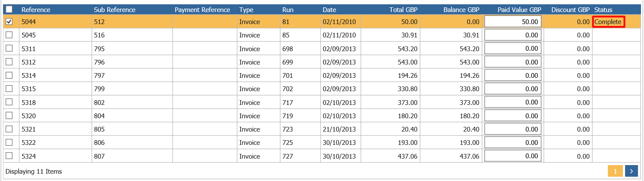Check the checkbox for reference 5045
Image resolution: width=644 pixels, height=181 pixels.
point(9,35)
